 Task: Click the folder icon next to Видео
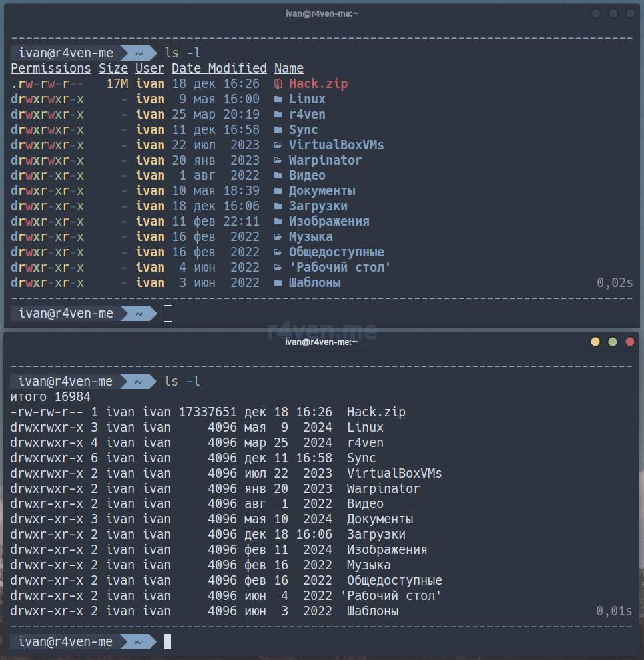[278, 176]
